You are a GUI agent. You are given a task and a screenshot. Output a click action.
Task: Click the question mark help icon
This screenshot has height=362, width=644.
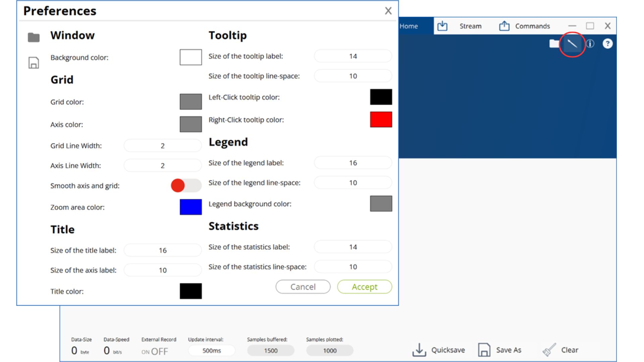607,44
